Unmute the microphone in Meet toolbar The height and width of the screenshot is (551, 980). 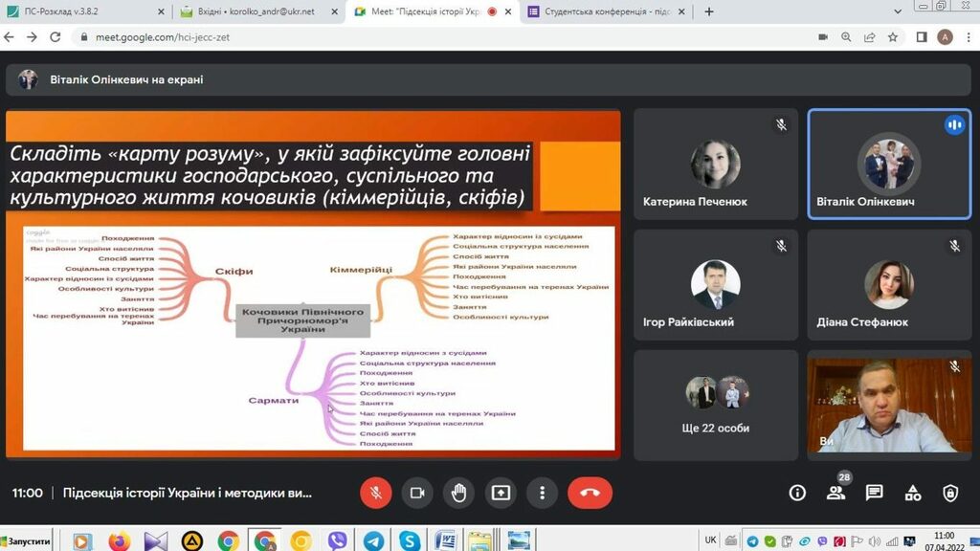coord(376,493)
